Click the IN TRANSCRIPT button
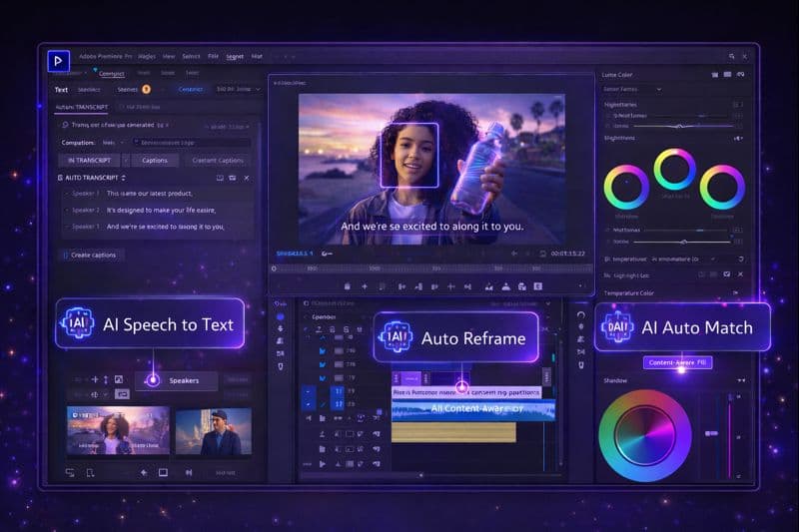This screenshot has height=532, width=799. coord(89,160)
